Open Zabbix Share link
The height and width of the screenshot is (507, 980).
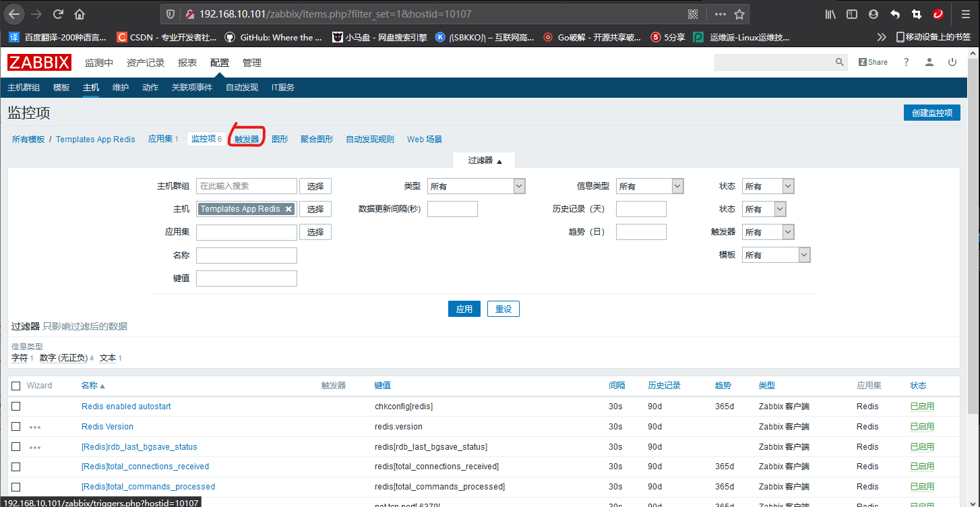873,62
